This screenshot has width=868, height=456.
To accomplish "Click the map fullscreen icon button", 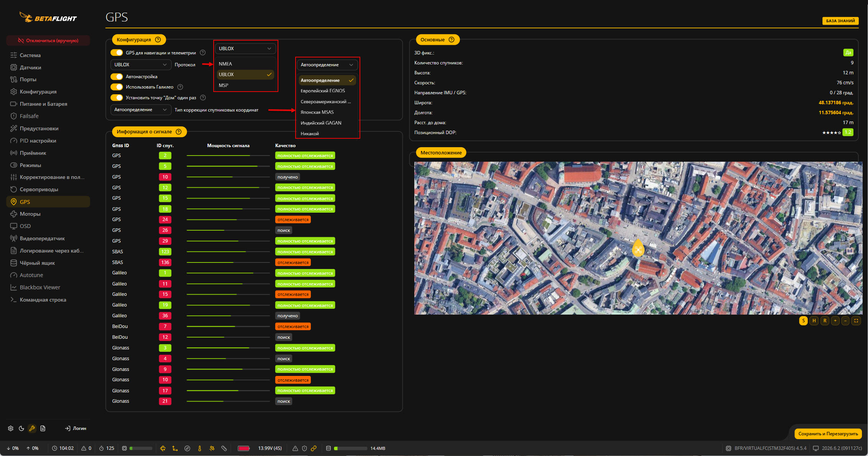I will [856, 321].
